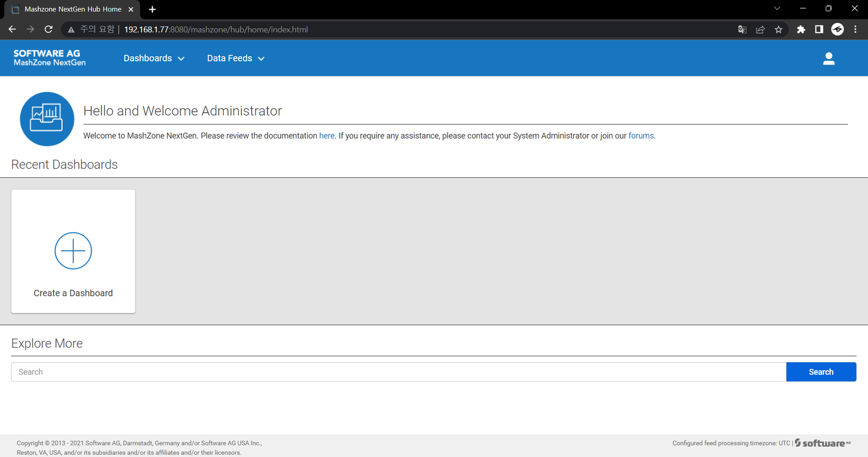
Task: Toggle the browser side panel
Action: pos(819,30)
